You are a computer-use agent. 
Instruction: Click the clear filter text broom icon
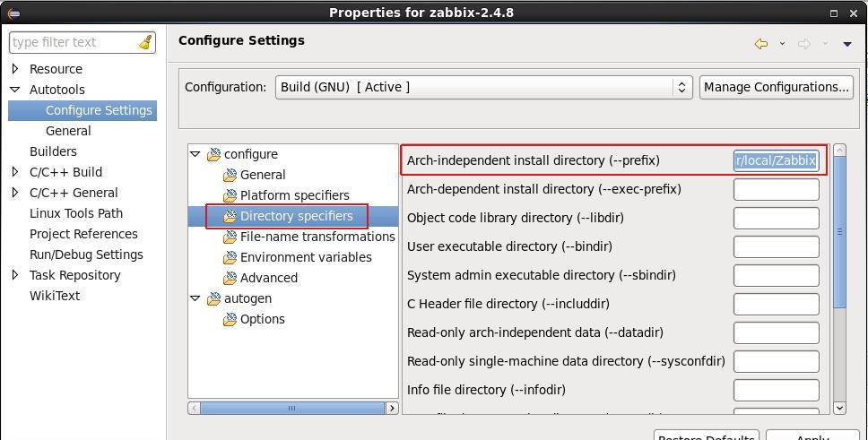[x=145, y=43]
